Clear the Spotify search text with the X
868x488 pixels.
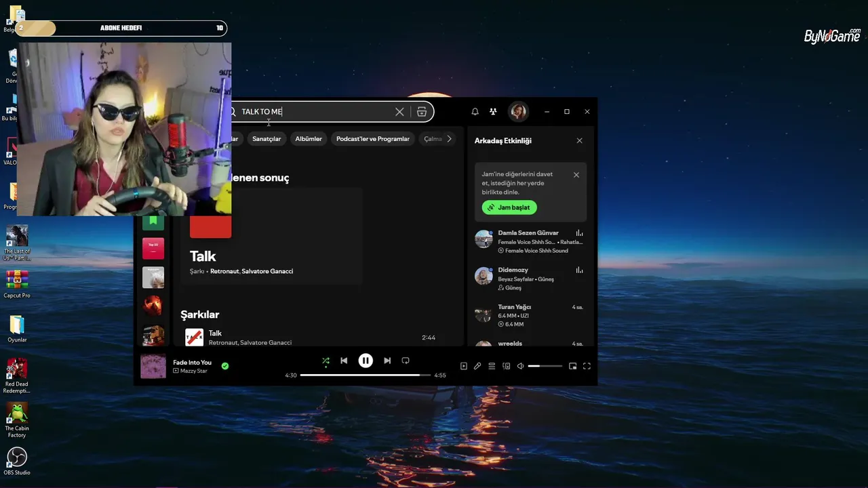(399, 112)
